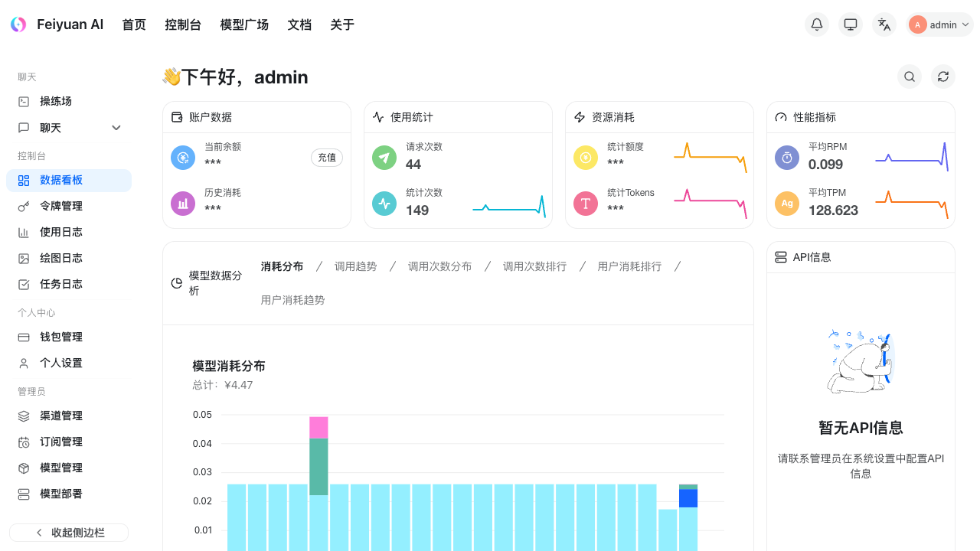Click the 充值 button
This screenshot has height=551, width=980.
[327, 158]
